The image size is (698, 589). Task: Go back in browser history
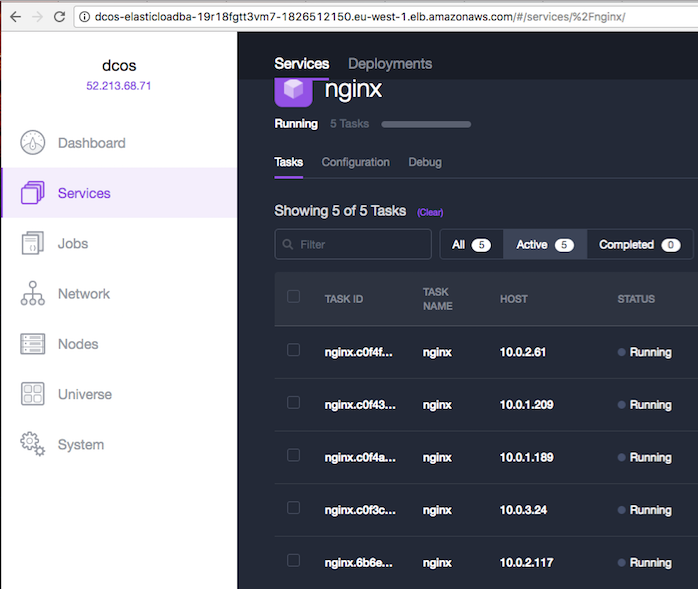coord(15,17)
